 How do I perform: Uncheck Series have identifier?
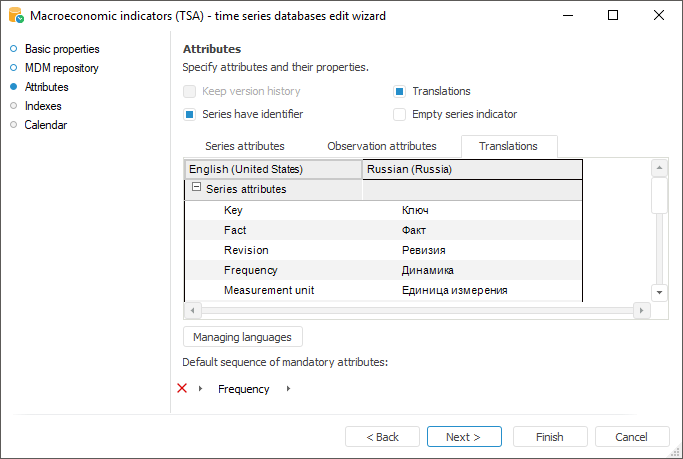[190, 114]
